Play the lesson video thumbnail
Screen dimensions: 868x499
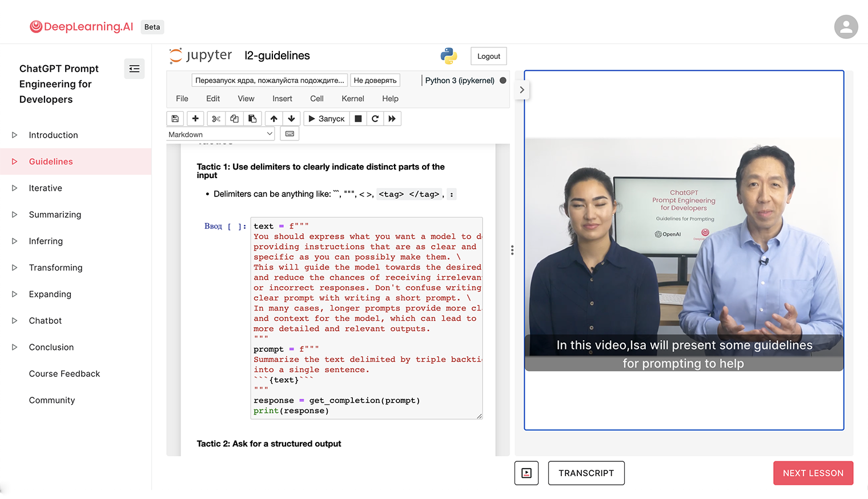coord(684,254)
